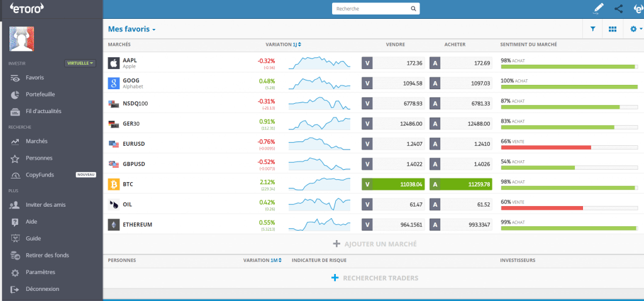Viewport: 644px width, 301px height.
Task: Open the gear settings dropdown
Action: coord(635,29)
